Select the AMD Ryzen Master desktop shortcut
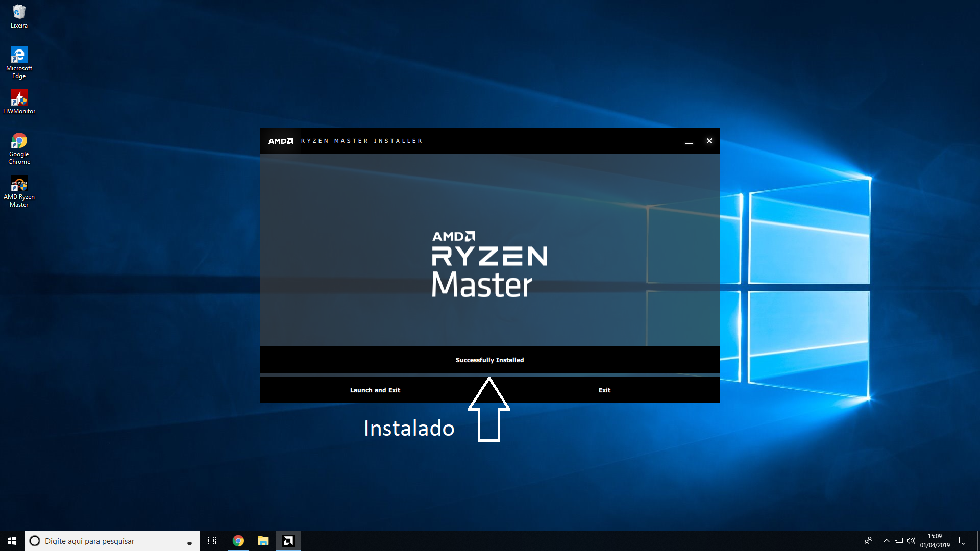 [19, 191]
